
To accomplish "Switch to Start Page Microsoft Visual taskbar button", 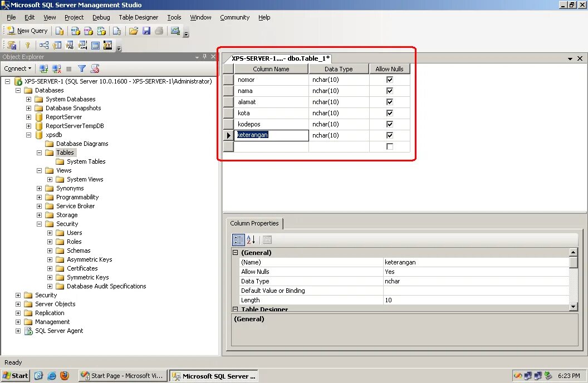I will pos(122,376).
